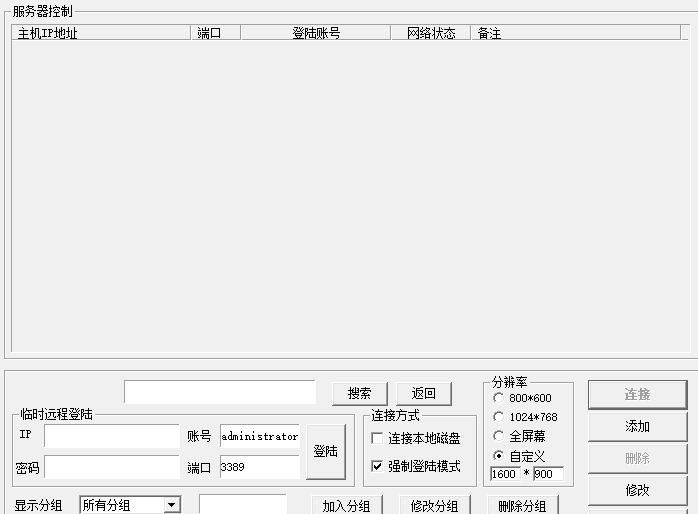698x514 pixels.
Task: Click the 添加 add button
Action: (637, 426)
